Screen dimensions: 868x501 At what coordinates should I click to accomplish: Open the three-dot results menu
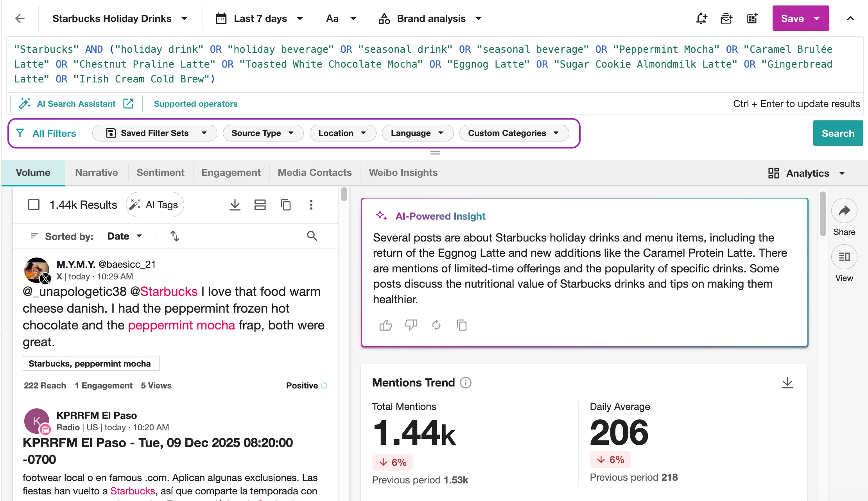(x=311, y=205)
